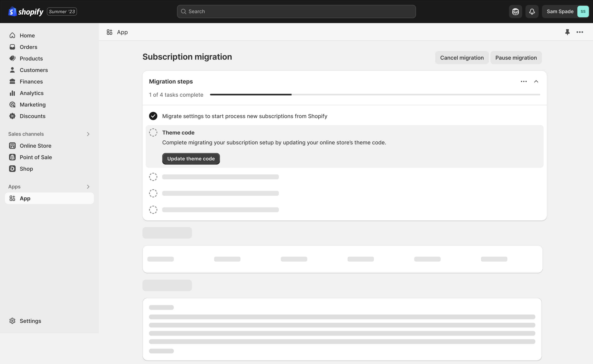Open Customers in the sidebar
593x364 pixels.
(x=49, y=70)
